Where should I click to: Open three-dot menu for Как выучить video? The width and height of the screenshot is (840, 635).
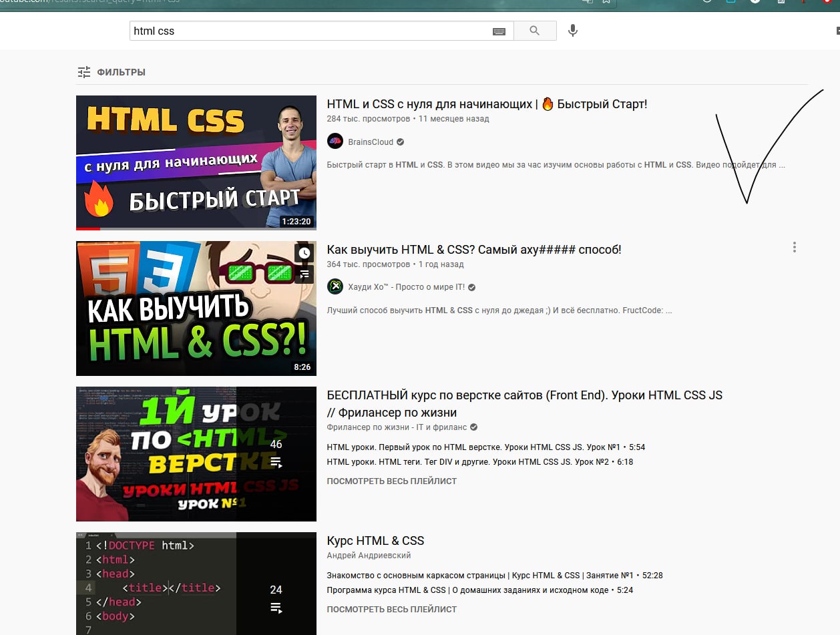click(x=794, y=247)
